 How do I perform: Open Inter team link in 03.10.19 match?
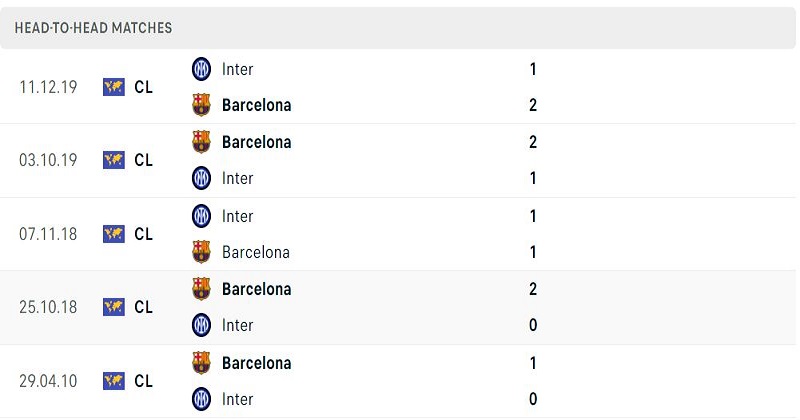pos(237,179)
